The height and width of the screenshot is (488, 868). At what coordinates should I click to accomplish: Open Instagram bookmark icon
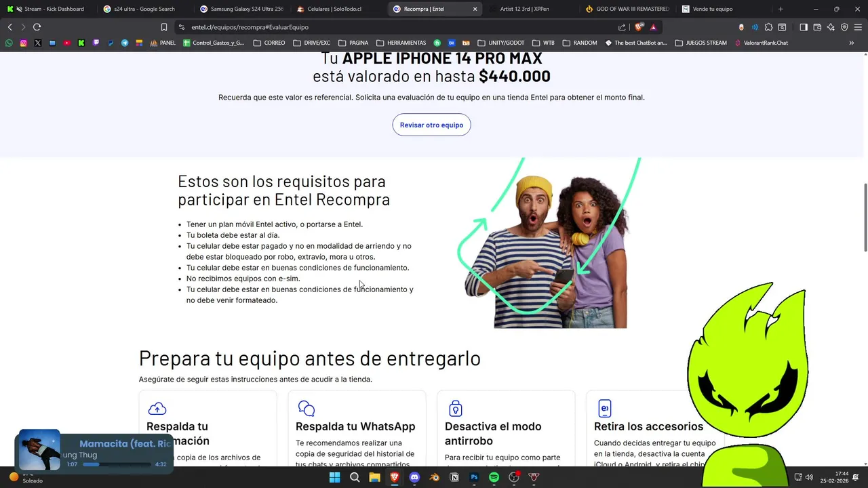pos(23,43)
